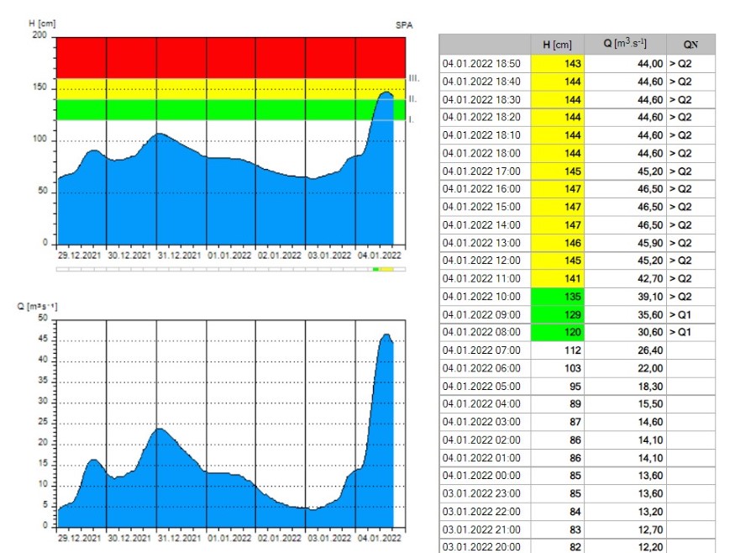
Task: Select the QN column header
Action: 690,45
